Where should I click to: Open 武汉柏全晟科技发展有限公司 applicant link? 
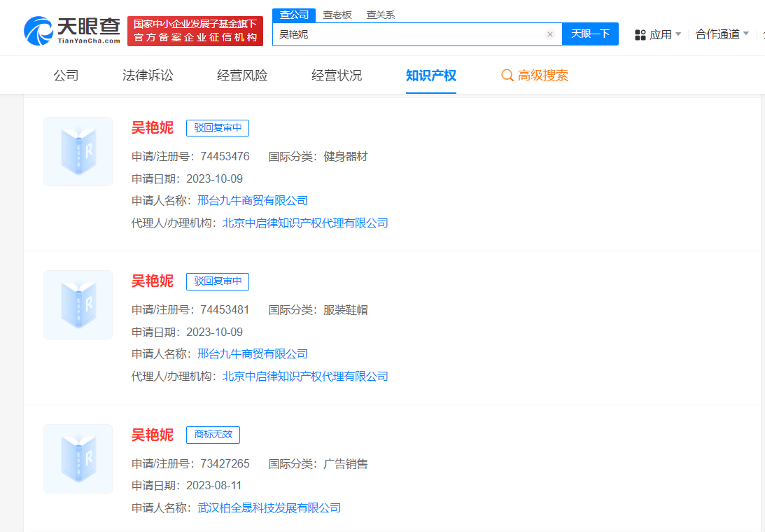click(269, 508)
